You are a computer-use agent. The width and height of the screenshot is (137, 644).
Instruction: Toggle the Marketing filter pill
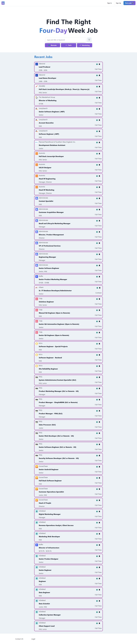84,45
